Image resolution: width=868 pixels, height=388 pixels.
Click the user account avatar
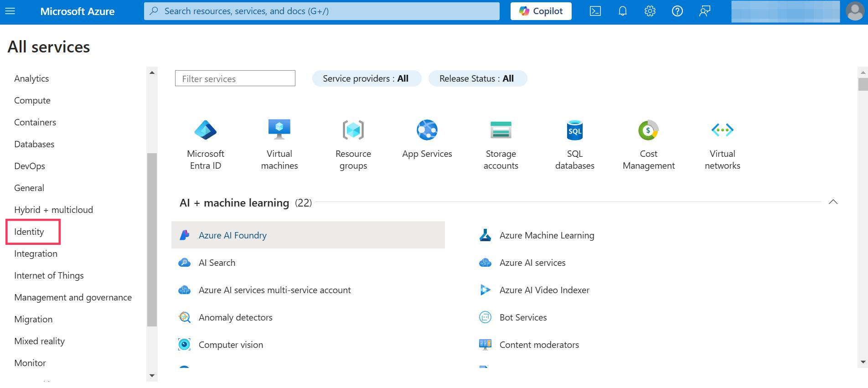pos(855,11)
